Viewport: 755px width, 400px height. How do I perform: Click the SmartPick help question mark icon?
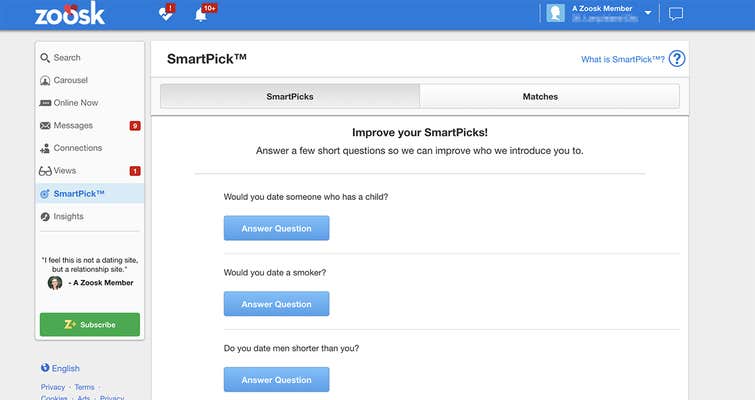[677, 59]
